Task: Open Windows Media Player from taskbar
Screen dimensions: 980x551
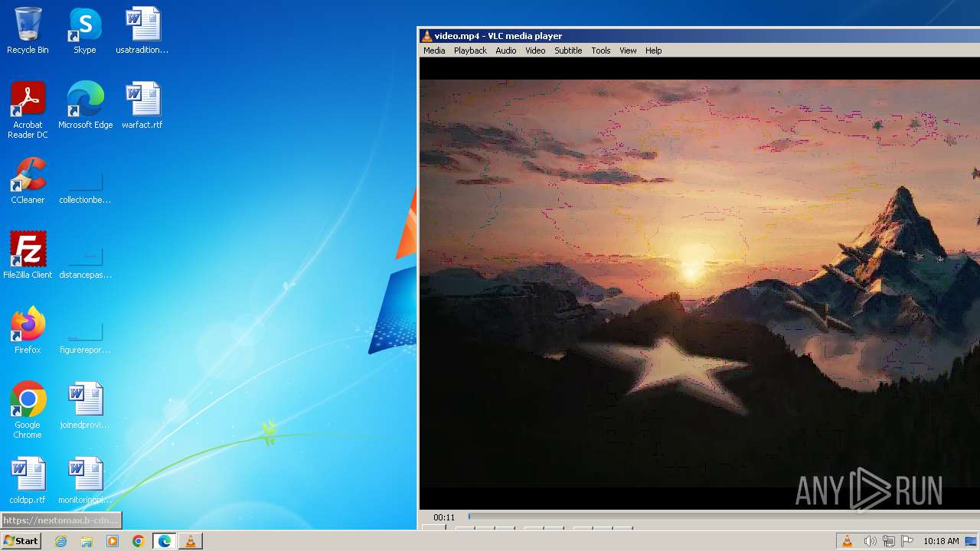Action: (113, 541)
